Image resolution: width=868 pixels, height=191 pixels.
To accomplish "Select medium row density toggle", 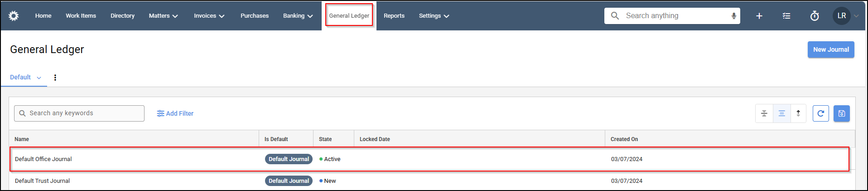I will 781,113.
